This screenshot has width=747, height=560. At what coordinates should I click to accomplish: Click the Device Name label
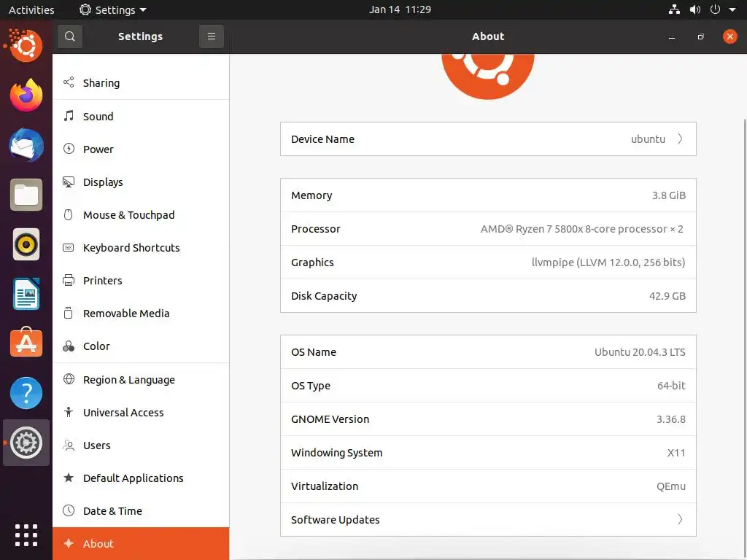pos(322,139)
